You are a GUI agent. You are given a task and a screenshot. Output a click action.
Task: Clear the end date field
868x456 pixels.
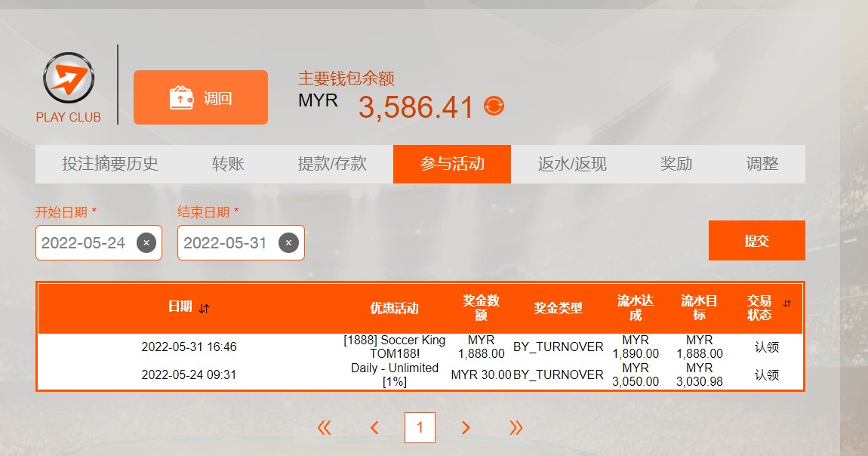coord(288,243)
